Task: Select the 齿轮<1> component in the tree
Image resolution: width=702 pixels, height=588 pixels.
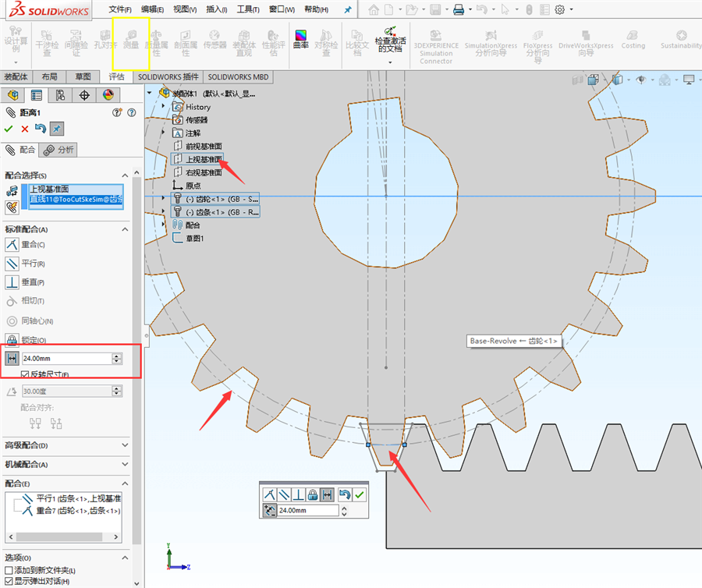Action: tap(216, 199)
